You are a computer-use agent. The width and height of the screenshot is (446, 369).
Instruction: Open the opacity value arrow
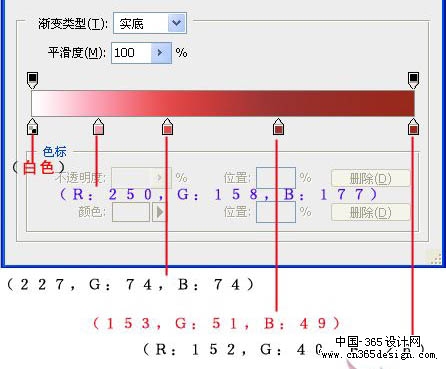click(160, 178)
